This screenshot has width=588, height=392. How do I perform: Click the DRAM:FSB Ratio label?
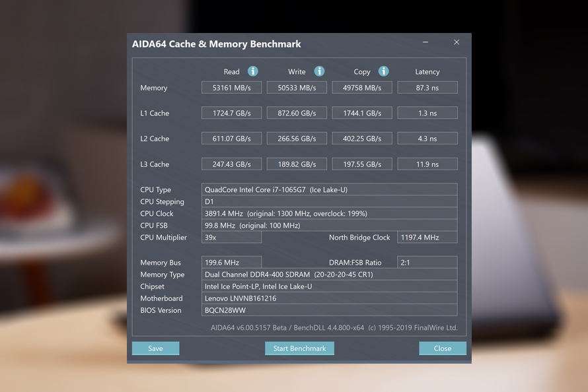355,263
